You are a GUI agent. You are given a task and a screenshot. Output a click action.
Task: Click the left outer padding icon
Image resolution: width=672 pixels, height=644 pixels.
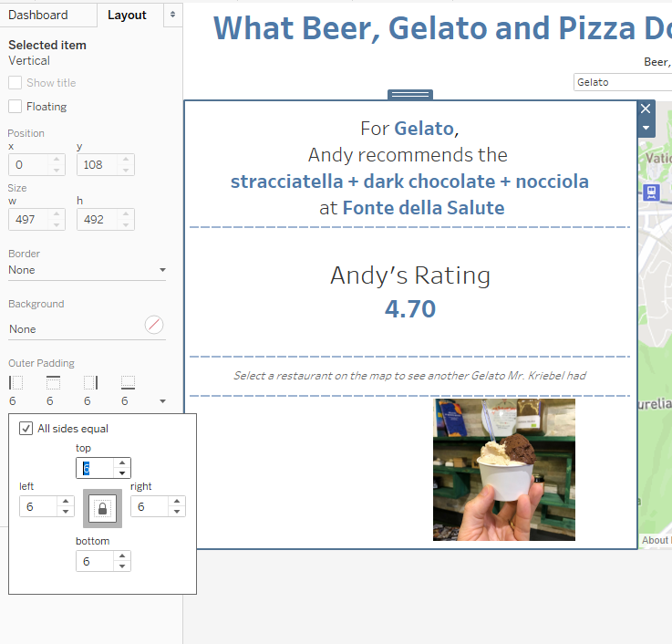16,382
